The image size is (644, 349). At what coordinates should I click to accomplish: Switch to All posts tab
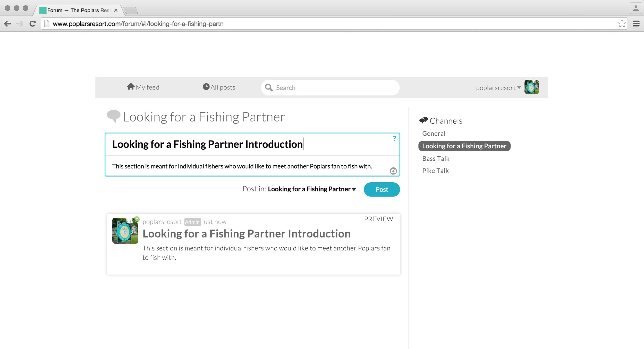219,87
